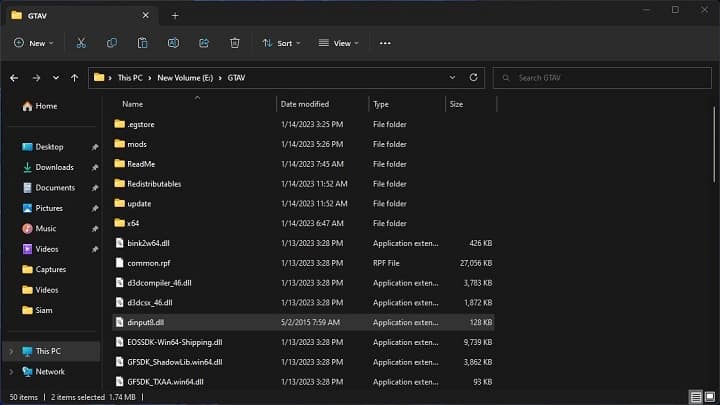
Task: Sort by Name column header
Action: point(132,104)
